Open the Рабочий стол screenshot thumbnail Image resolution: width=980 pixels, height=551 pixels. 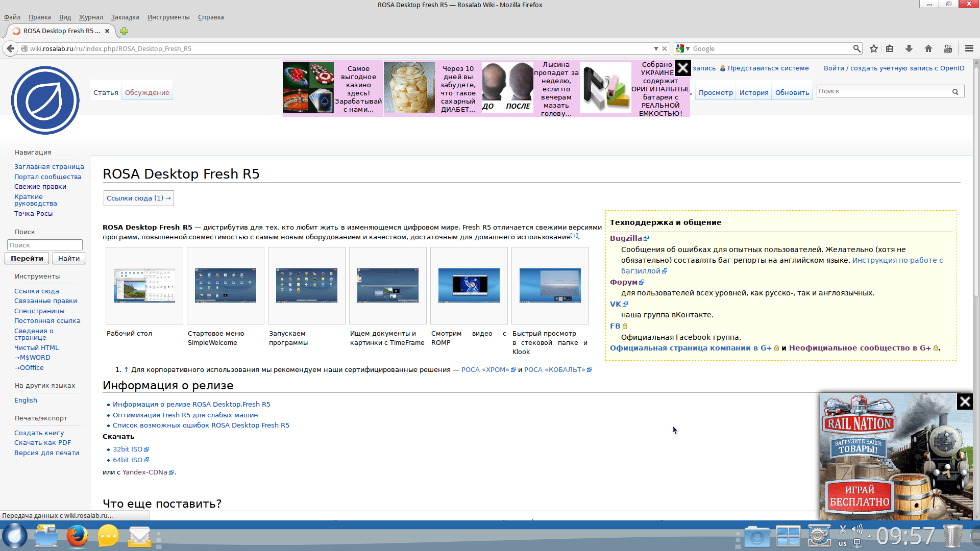[x=144, y=286]
